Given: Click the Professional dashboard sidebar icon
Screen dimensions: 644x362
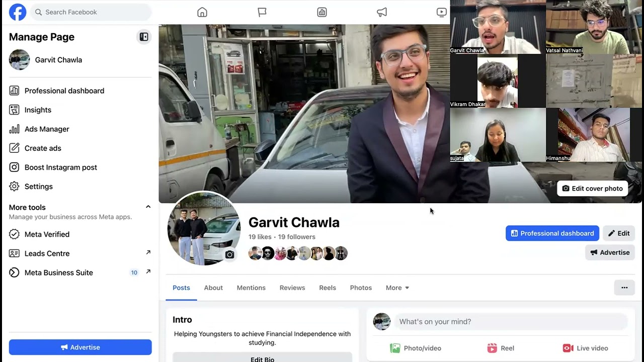Looking at the screenshot, I should [15, 91].
